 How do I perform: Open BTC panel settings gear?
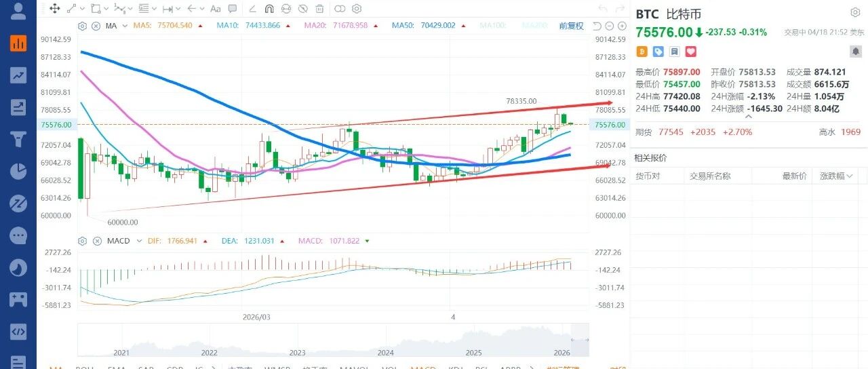coord(855,12)
